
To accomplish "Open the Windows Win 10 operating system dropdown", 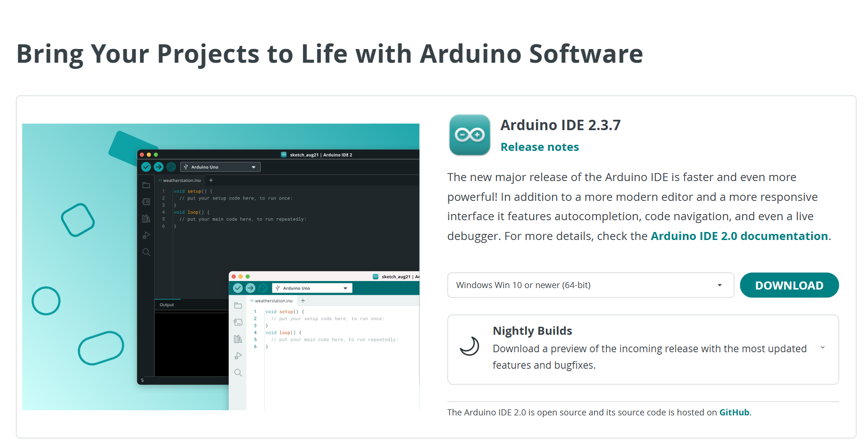I will click(590, 285).
